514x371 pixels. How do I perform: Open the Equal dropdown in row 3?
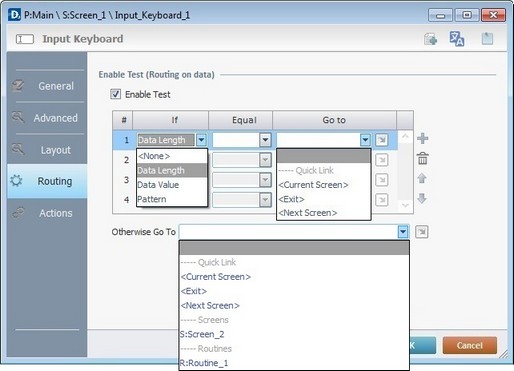(265, 180)
